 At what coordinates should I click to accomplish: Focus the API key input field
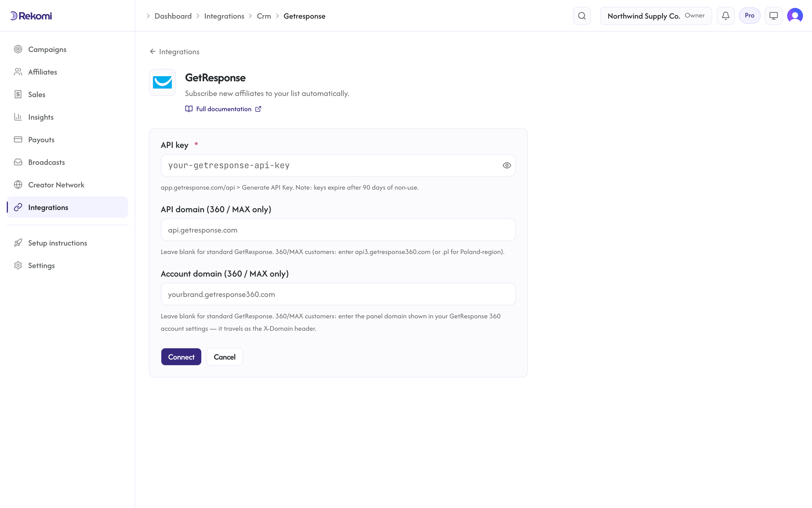338,165
